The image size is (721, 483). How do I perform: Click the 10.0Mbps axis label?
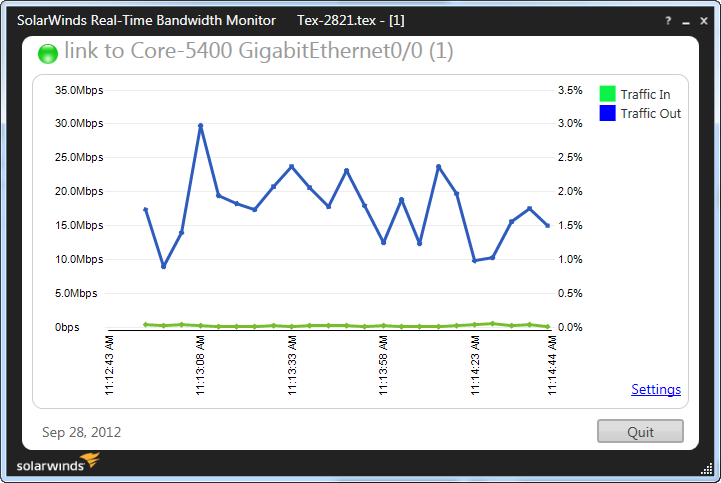pyautogui.click(x=79, y=259)
